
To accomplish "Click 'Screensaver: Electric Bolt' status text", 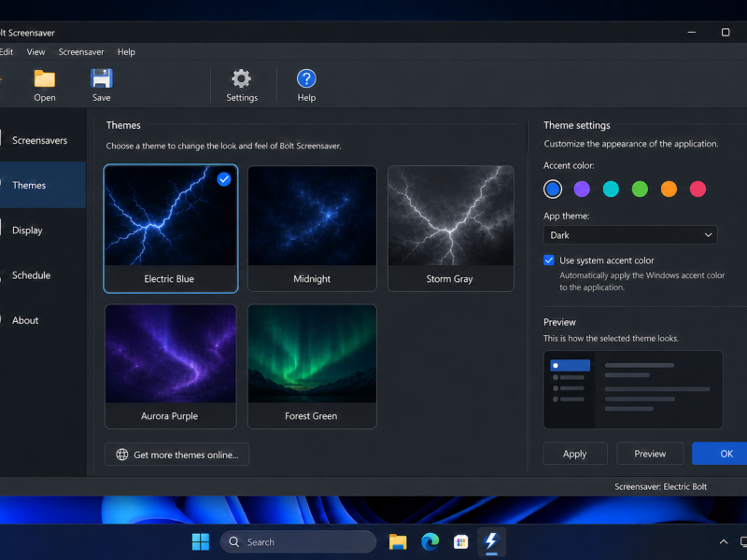I will tap(660, 486).
